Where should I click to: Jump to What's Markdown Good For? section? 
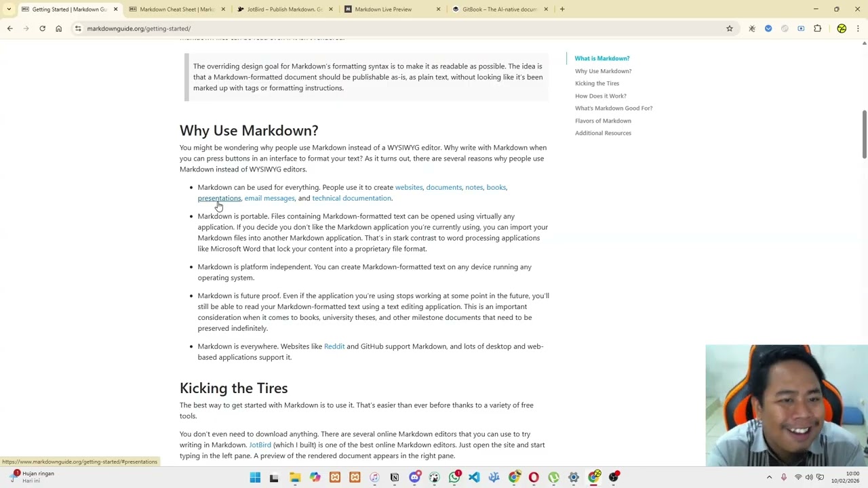(x=614, y=108)
